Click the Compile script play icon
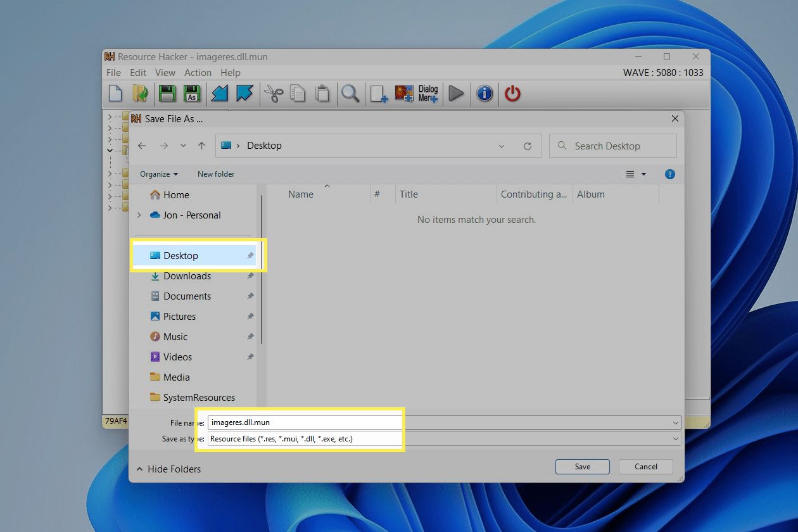Viewport: 798px width, 532px height. click(x=456, y=94)
